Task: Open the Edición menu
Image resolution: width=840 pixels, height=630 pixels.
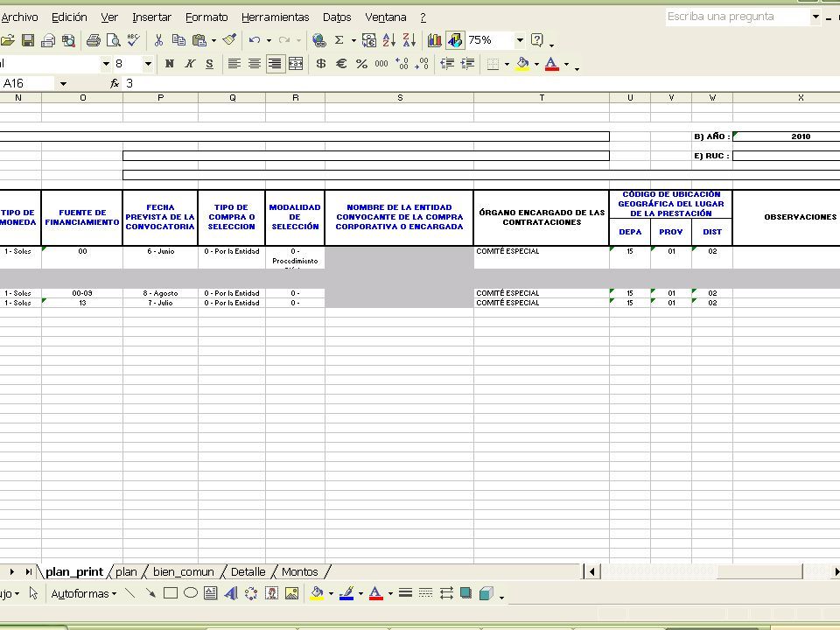Action: (69, 17)
